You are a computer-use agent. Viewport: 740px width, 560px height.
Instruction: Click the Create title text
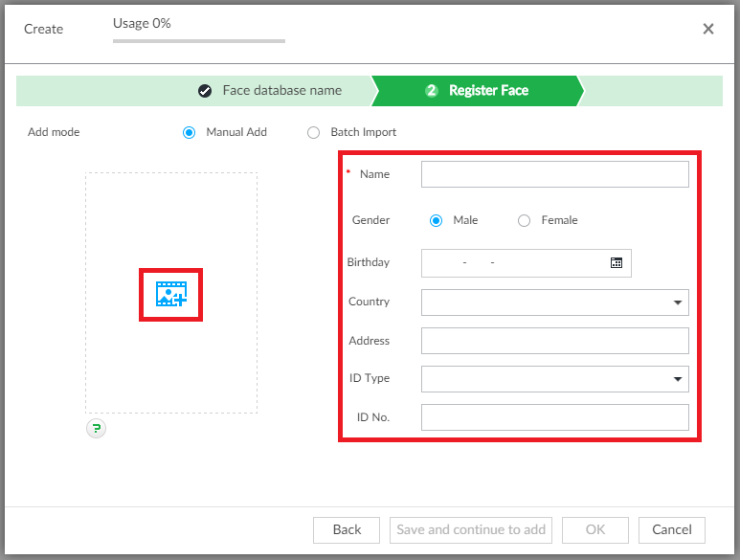point(43,30)
